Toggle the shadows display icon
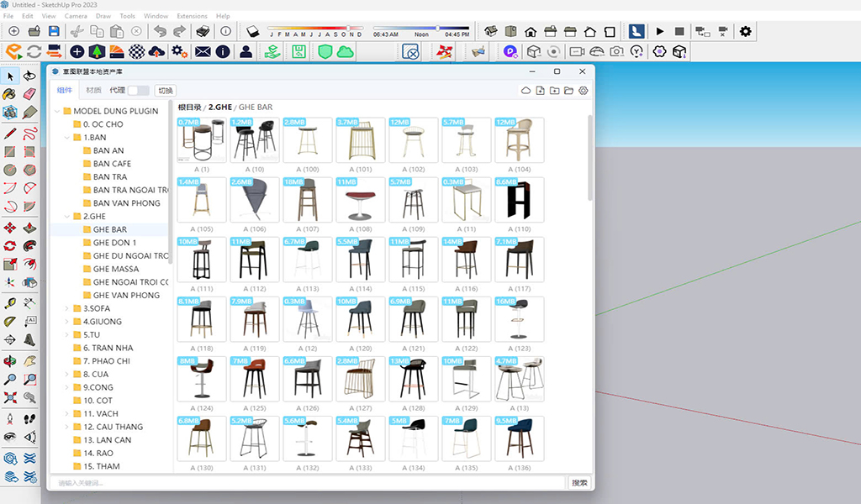This screenshot has height=504, width=861. pyautogui.click(x=254, y=31)
